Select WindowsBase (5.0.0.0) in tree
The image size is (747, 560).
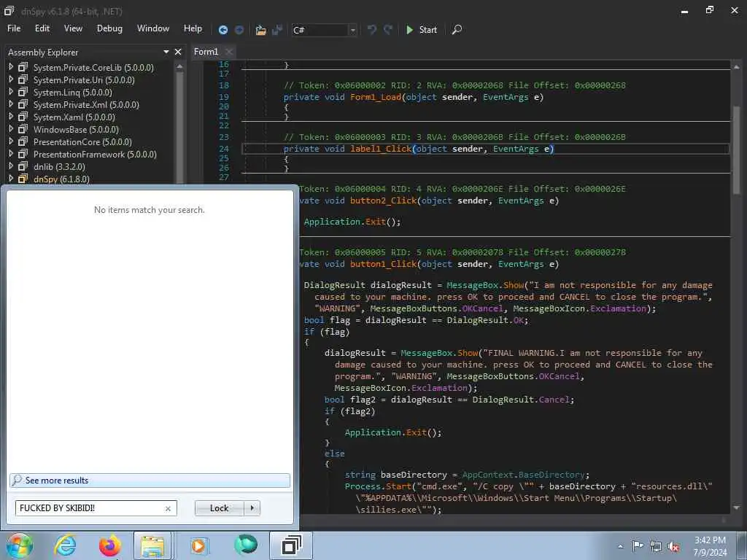click(76, 130)
